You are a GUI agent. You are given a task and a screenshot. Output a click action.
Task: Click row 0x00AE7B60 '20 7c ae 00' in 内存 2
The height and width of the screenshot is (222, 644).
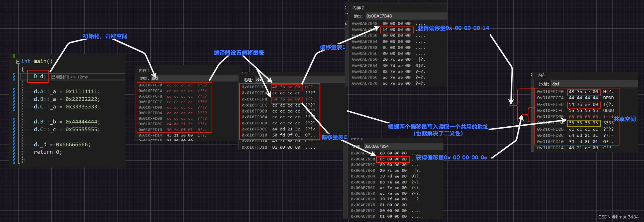point(388,59)
